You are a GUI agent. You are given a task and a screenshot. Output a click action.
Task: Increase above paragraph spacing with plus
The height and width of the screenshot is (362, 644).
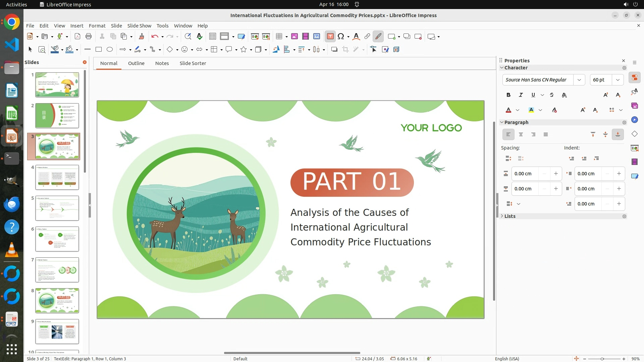[556, 174]
